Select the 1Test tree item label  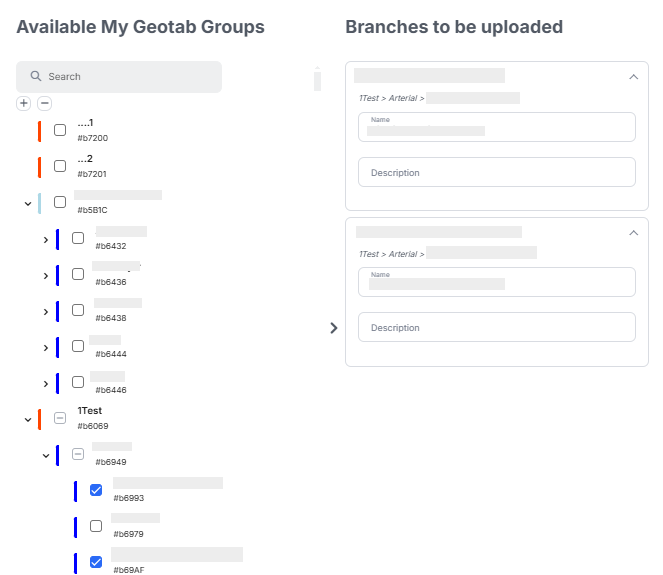(90, 411)
